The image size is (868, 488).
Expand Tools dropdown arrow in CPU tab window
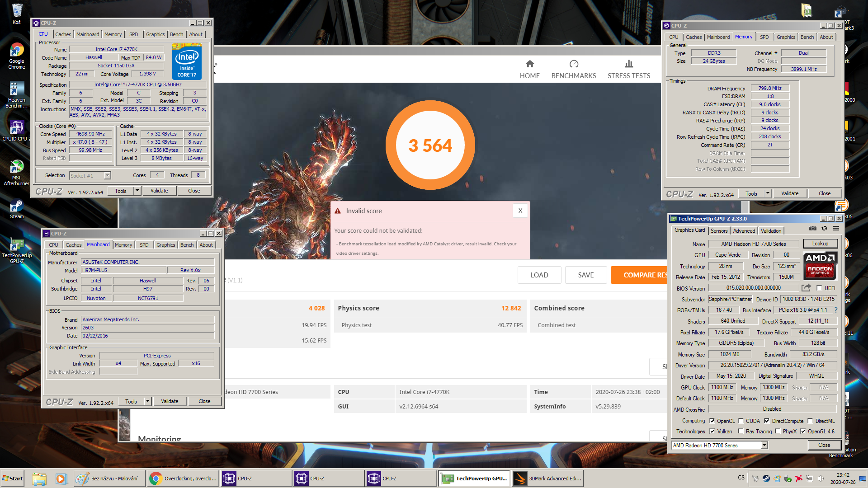click(x=137, y=191)
